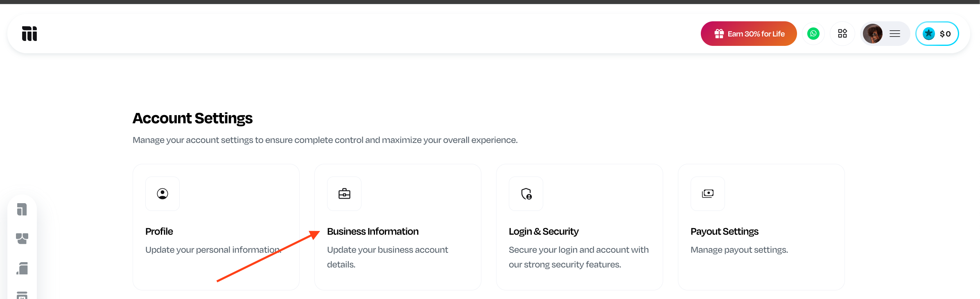Select the second icon in left sidebar
This screenshot has width=980, height=299.
point(22,238)
